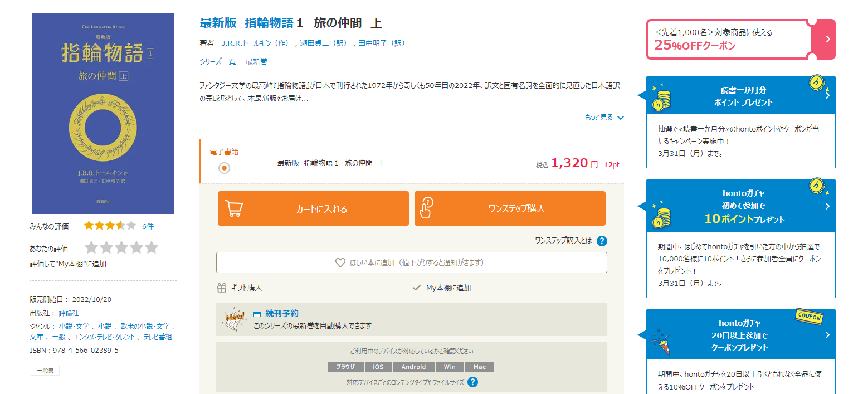Open help icon beside ワンステップ購入とは
868x394 pixels.
click(x=602, y=241)
